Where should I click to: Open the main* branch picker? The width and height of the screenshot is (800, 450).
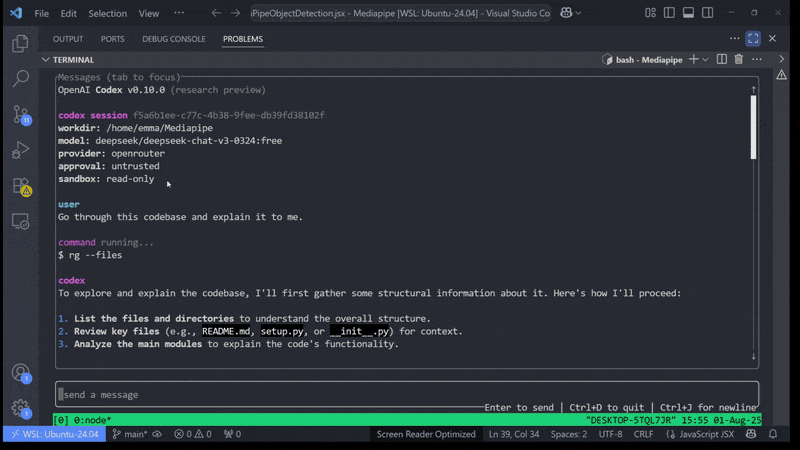coord(130,434)
